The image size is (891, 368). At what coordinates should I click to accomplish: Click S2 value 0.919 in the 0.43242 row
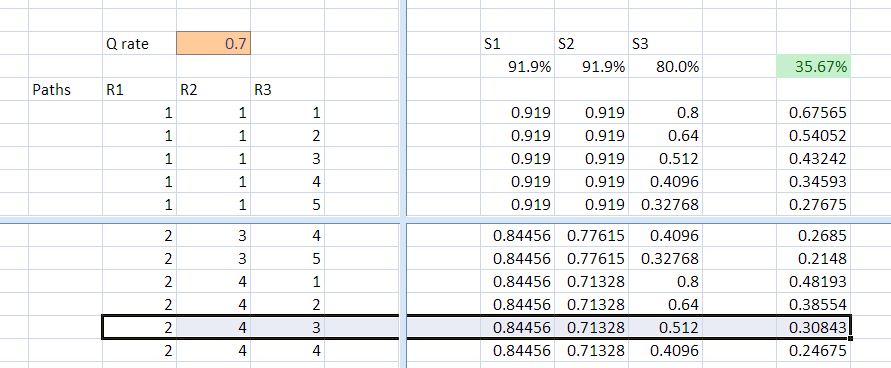point(592,159)
